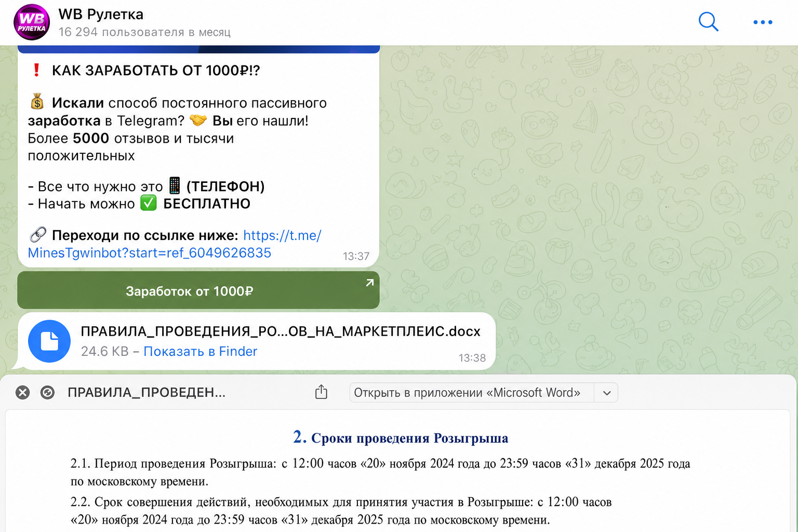Image resolution: width=798 pixels, height=532 pixels.
Task: Click the 13:37 message timestamp
Action: tap(356, 256)
